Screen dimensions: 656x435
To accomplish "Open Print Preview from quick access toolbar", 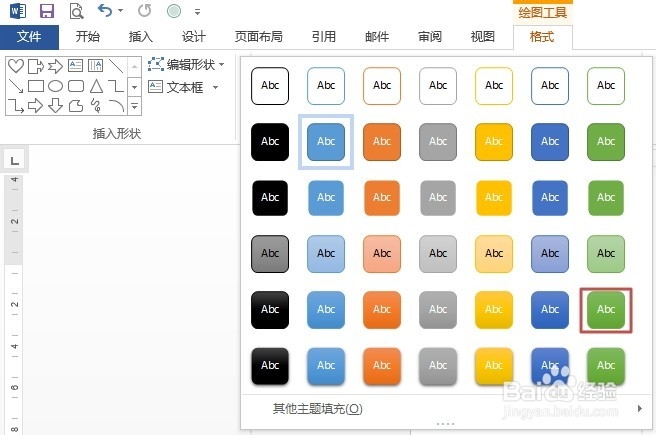I will pyautogui.click(x=76, y=11).
